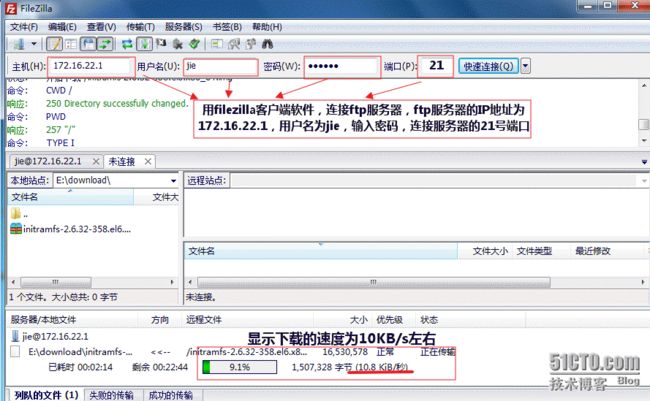Screen dimensions: 650x401
Task: Close the 未连接 tab
Action: tap(148, 161)
